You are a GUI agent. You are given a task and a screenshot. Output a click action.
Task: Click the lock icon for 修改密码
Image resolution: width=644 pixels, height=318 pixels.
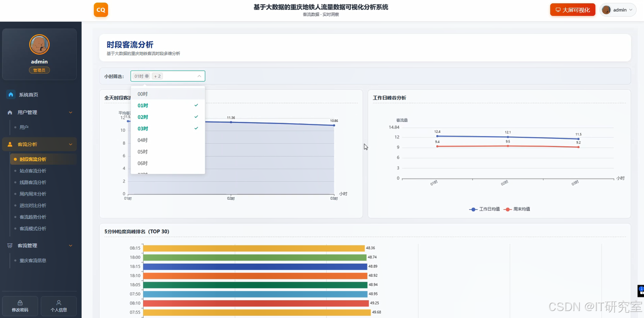pyautogui.click(x=20, y=302)
